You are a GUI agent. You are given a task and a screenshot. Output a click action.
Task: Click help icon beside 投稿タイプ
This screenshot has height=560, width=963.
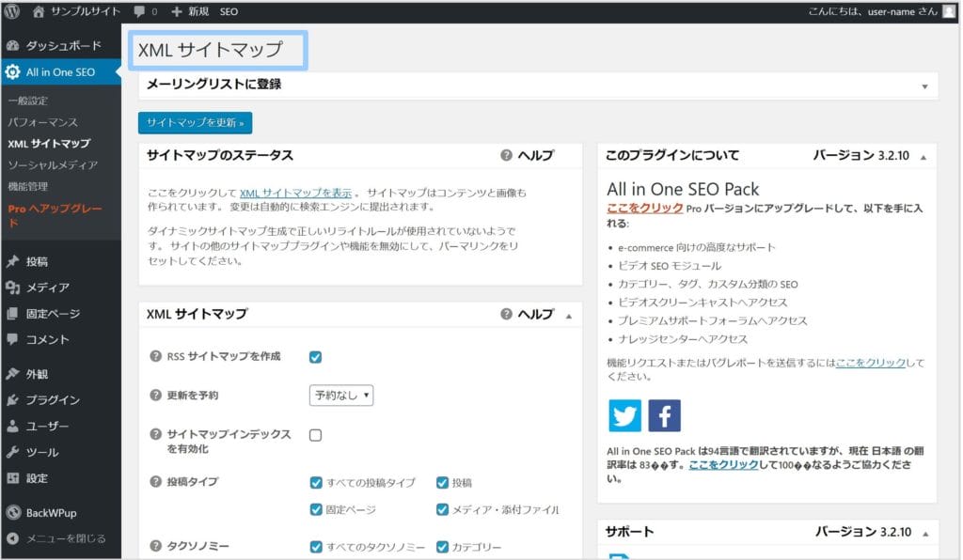pos(155,481)
